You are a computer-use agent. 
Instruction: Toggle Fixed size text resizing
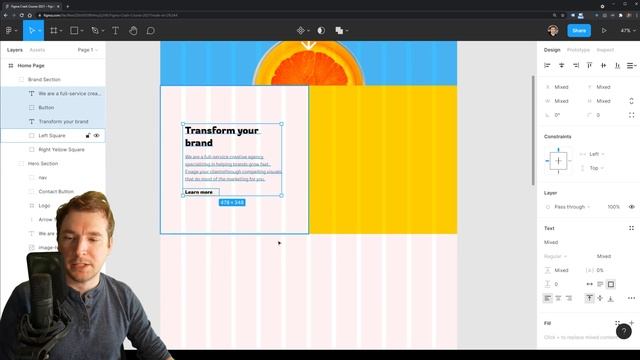tap(611, 284)
